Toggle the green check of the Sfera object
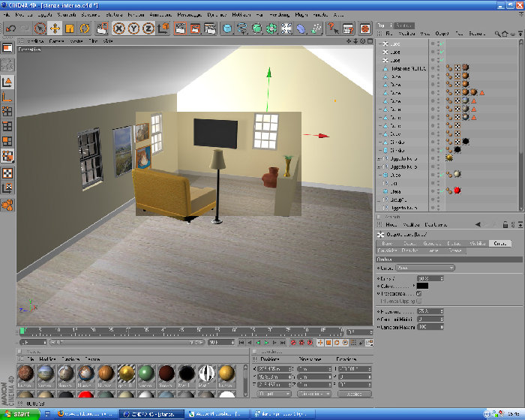This screenshot has width=525, height=420. (442, 191)
